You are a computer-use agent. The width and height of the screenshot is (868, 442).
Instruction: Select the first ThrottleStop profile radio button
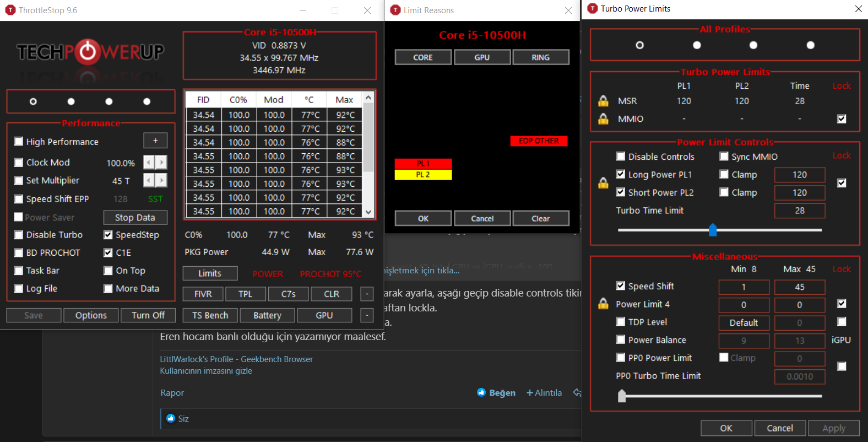coord(33,101)
